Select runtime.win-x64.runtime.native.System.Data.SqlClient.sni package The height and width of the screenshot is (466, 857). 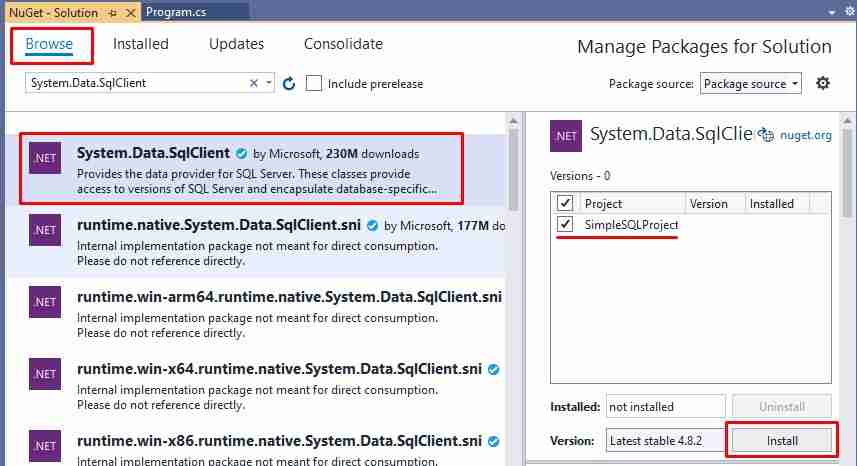click(256, 386)
